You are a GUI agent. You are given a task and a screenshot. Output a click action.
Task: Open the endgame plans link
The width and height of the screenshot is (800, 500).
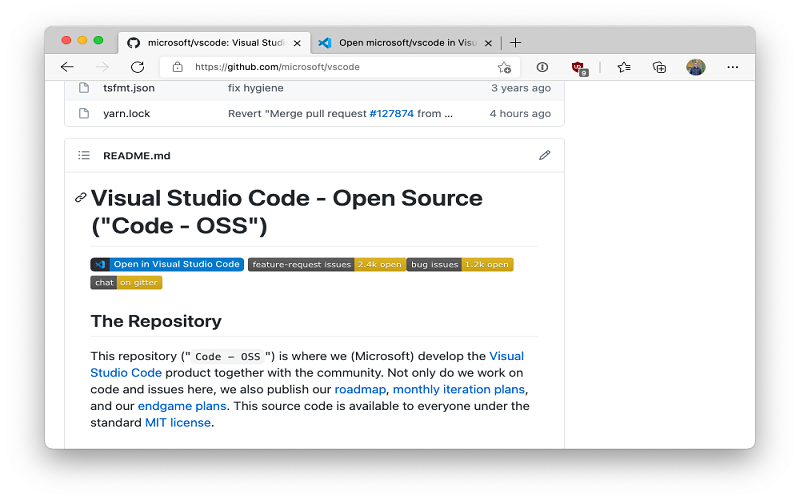[x=182, y=406]
